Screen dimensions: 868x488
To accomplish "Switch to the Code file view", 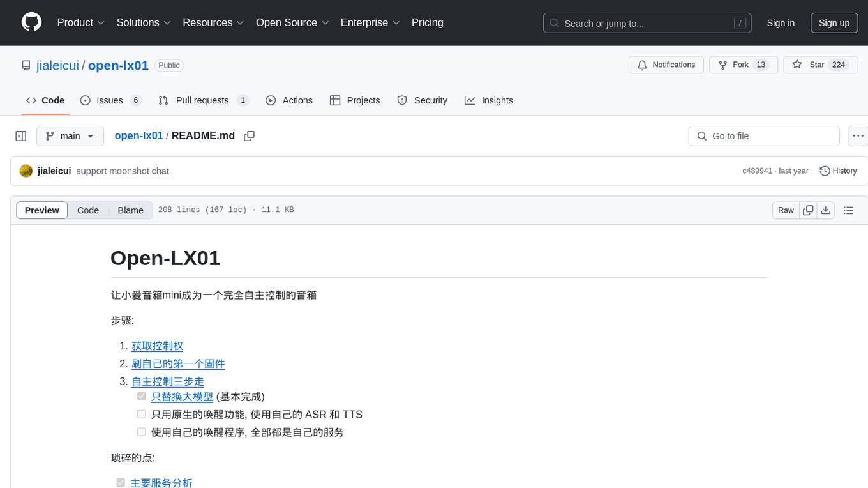I will (x=88, y=210).
